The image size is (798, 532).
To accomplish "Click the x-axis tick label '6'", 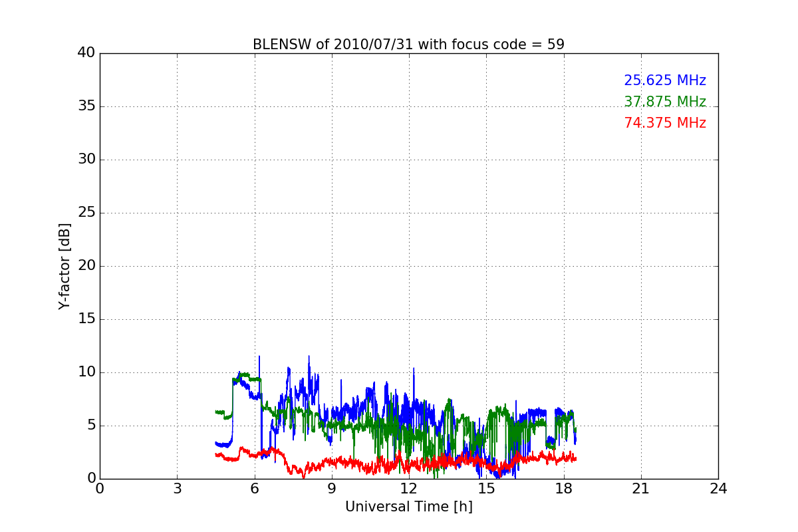I will tap(254, 489).
